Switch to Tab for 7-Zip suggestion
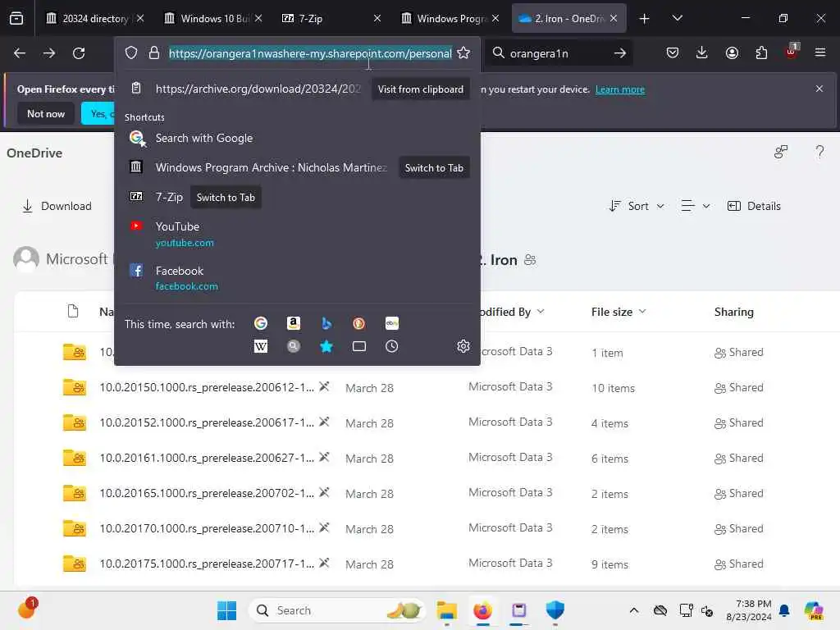 (226, 198)
